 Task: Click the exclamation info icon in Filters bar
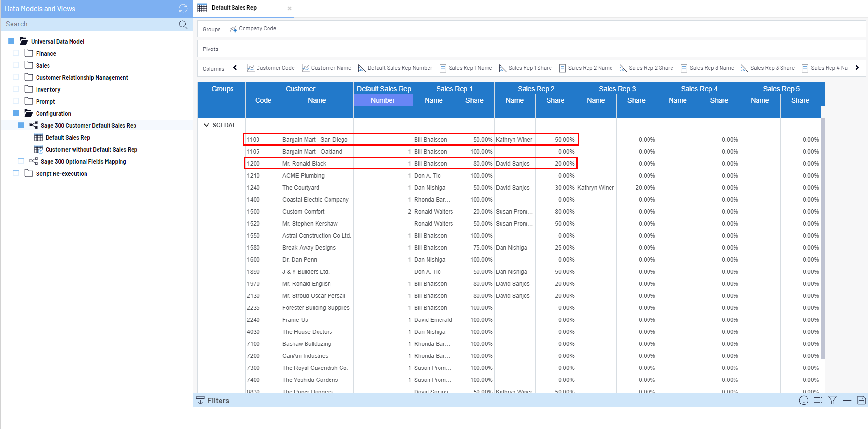point(804,400)
